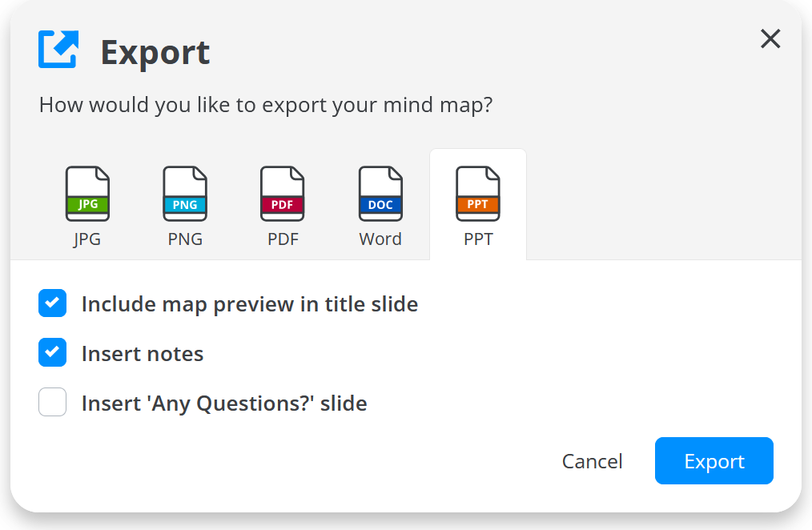
Task: Click the Export button
Action: coord(714,460)
